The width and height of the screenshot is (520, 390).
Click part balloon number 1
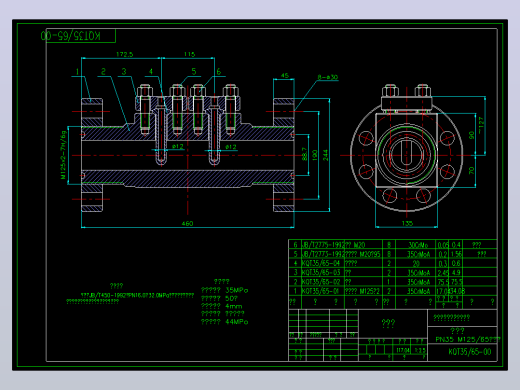coord(77,72)
